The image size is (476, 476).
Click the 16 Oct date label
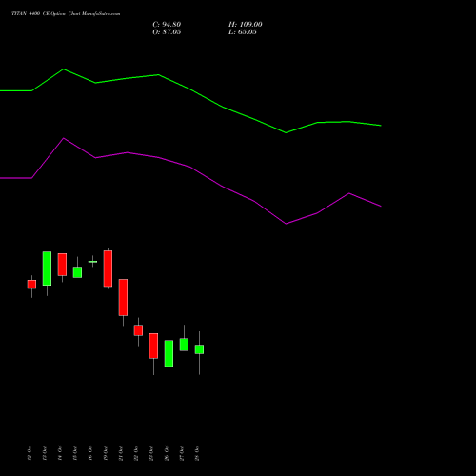pyautogui.click(x=90, y=453)
